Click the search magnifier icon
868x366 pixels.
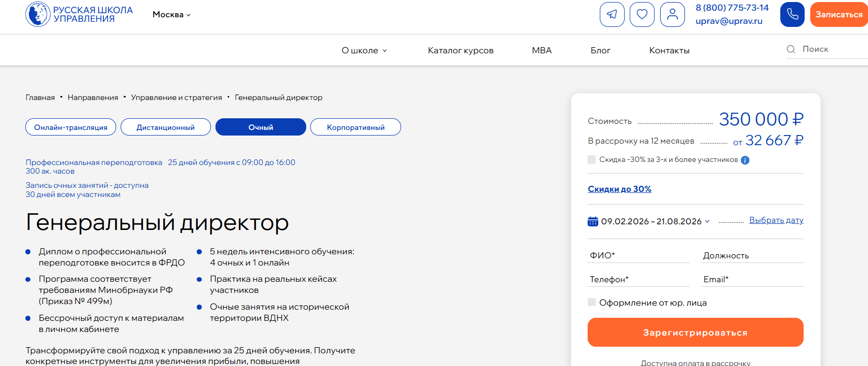790,49
